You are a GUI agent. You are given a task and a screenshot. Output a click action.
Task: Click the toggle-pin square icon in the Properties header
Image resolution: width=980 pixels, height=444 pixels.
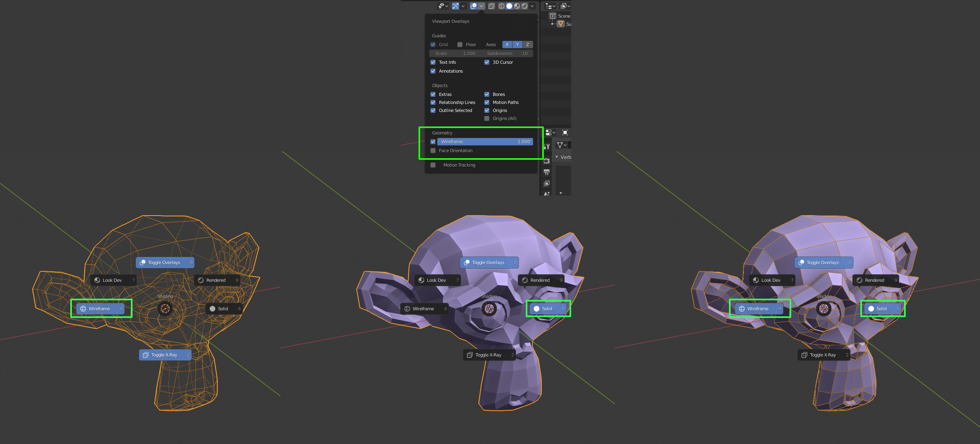pos(565,132)
